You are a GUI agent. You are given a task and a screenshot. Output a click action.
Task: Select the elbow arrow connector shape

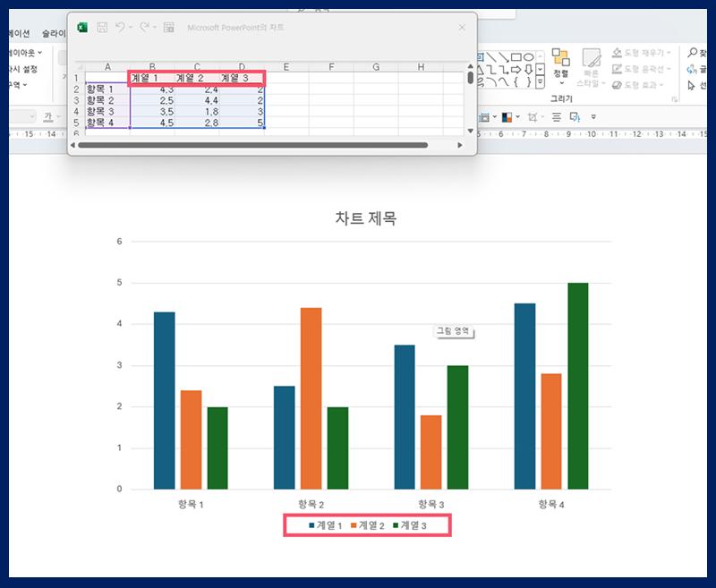click(x=503, y=70)
